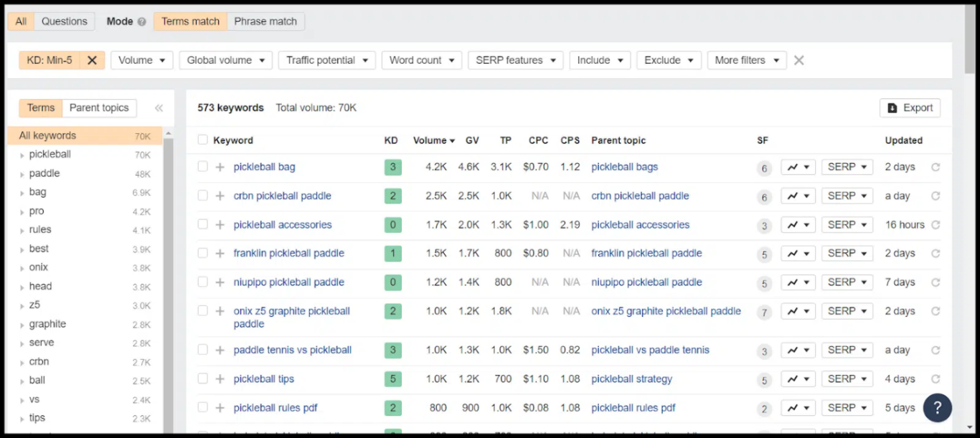Tick the checkbox for pickleball rules pdf
980x438 pixels.
pos(203,407)
